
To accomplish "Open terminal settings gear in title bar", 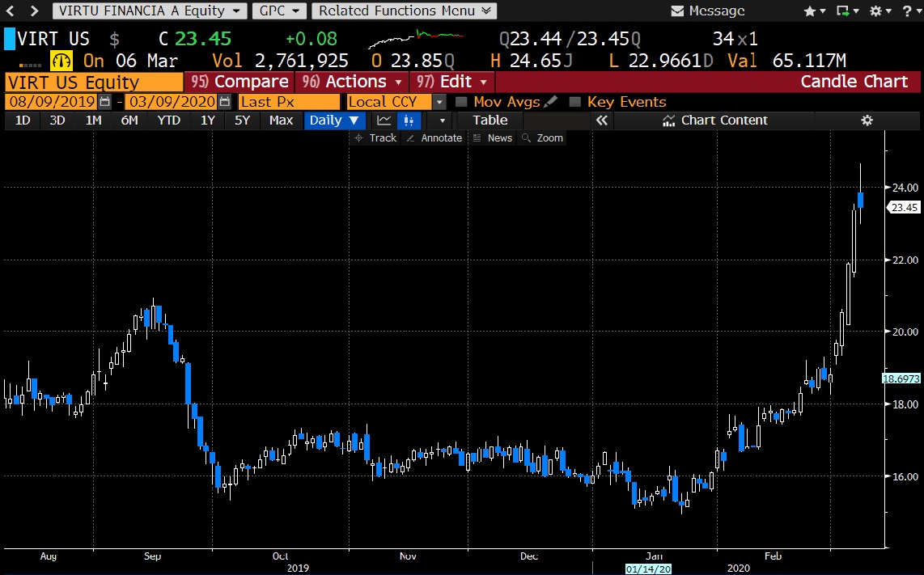I will [x=880, y=11].
